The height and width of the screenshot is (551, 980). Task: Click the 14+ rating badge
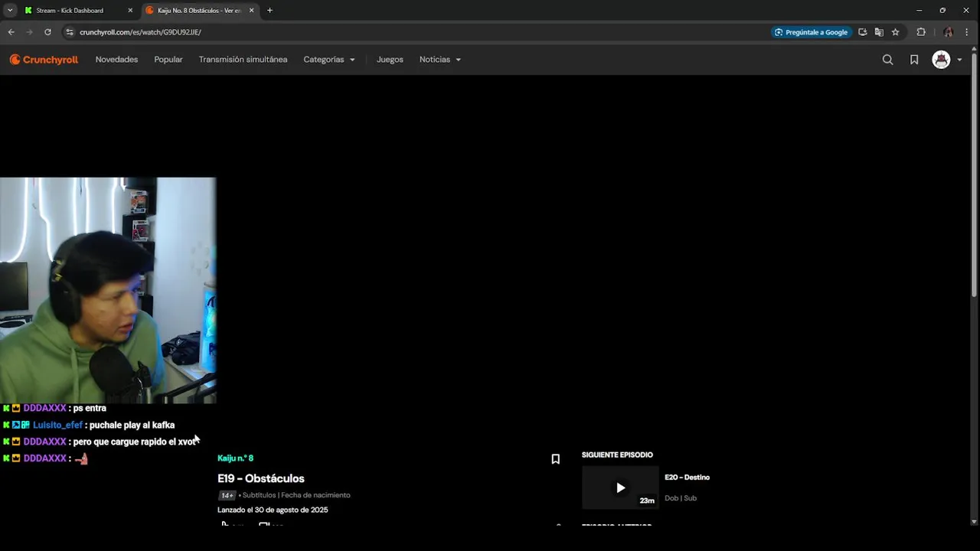227,495
